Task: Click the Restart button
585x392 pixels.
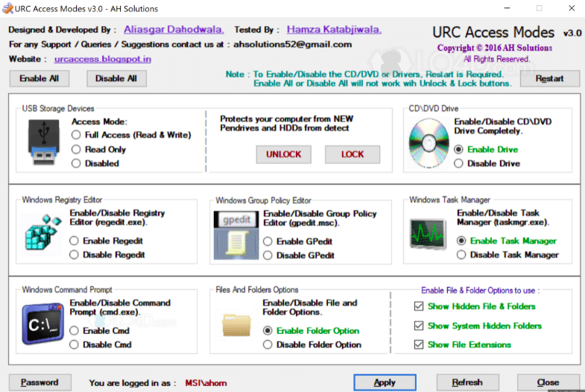Action: (x=549, y=78)
